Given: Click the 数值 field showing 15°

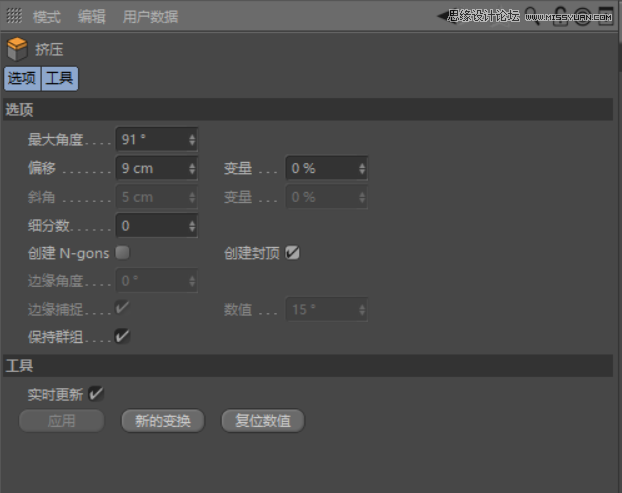Looking at the screenshot, I should click(326, 310).
